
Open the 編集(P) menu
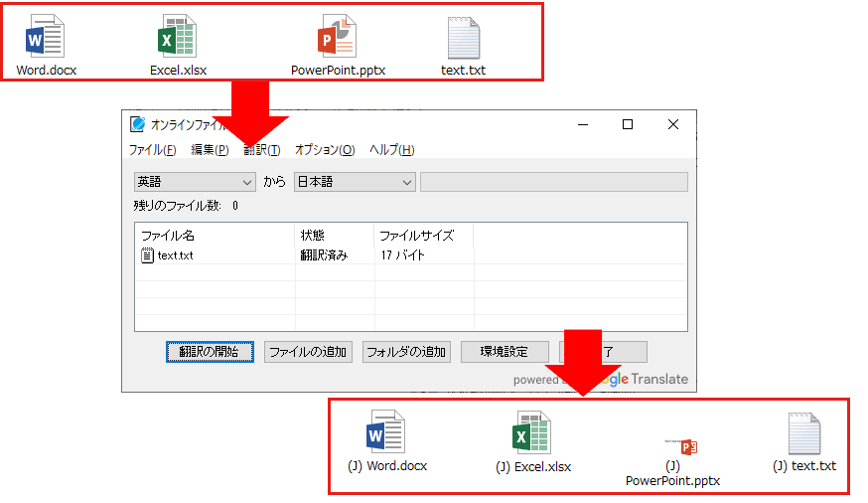click(210, 150)
